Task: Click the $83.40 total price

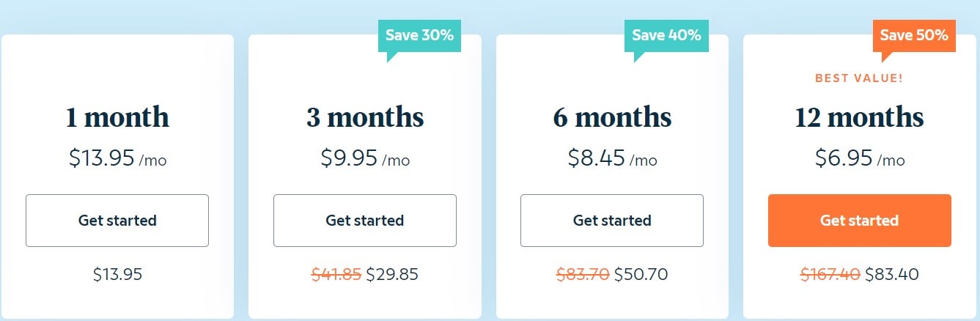Action: (x=891, y=275)
